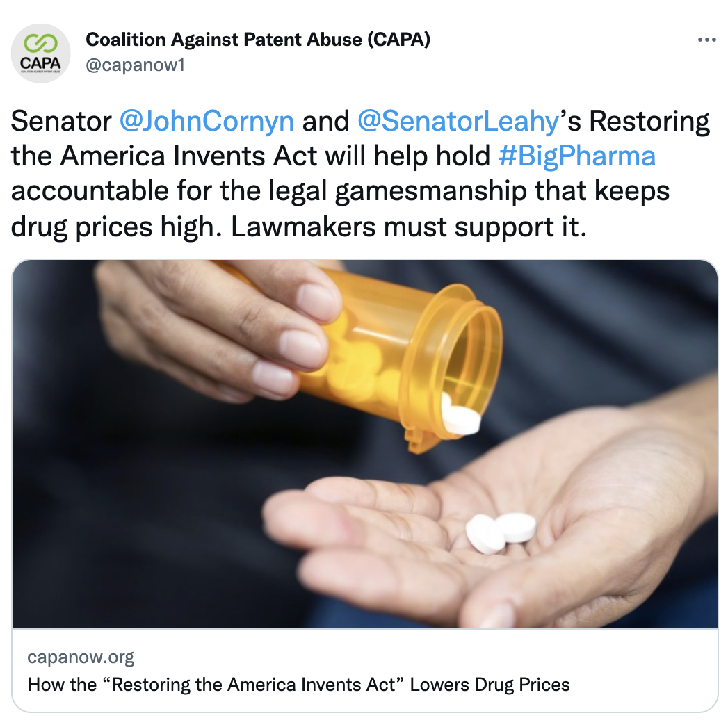Click capanow.org domain in the link card

coord(81,657)
